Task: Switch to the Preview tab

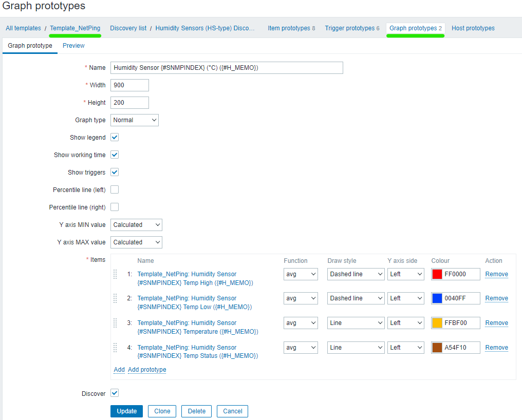Action: [x=73, y=46]
